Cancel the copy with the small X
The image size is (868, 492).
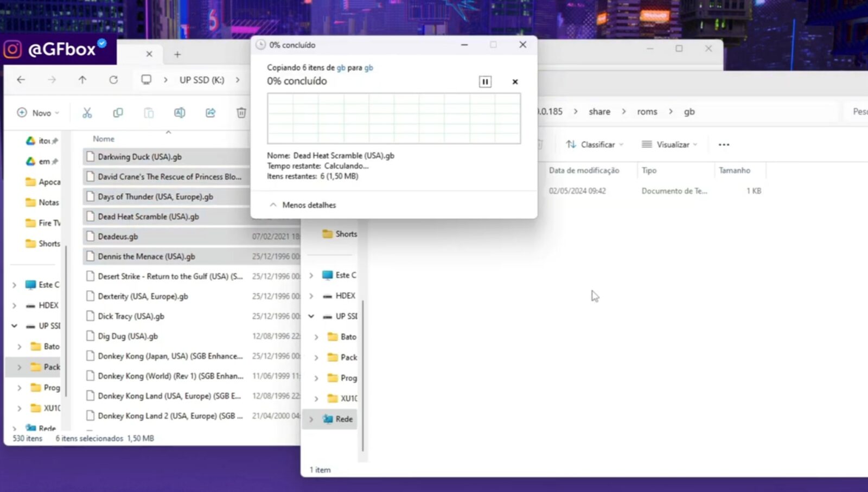515,82
